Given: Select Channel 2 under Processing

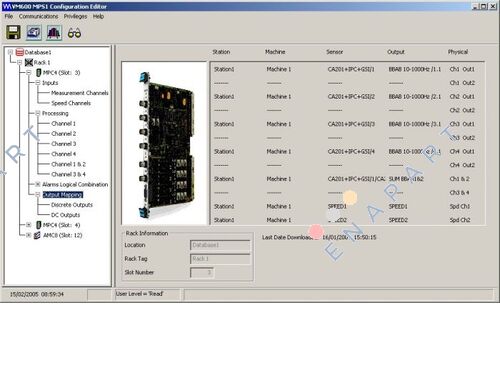Looking at the screenshot, I should point(63,134).
